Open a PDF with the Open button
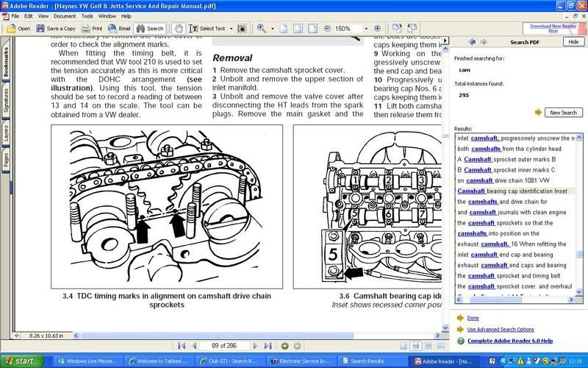The image size is (588, 368). [x=18, y=29]
